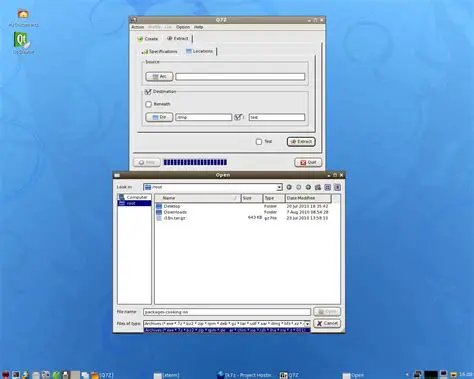Switch to the Extract tab
The height and width of the screenshot is (379, 474).
coord(178,38)
